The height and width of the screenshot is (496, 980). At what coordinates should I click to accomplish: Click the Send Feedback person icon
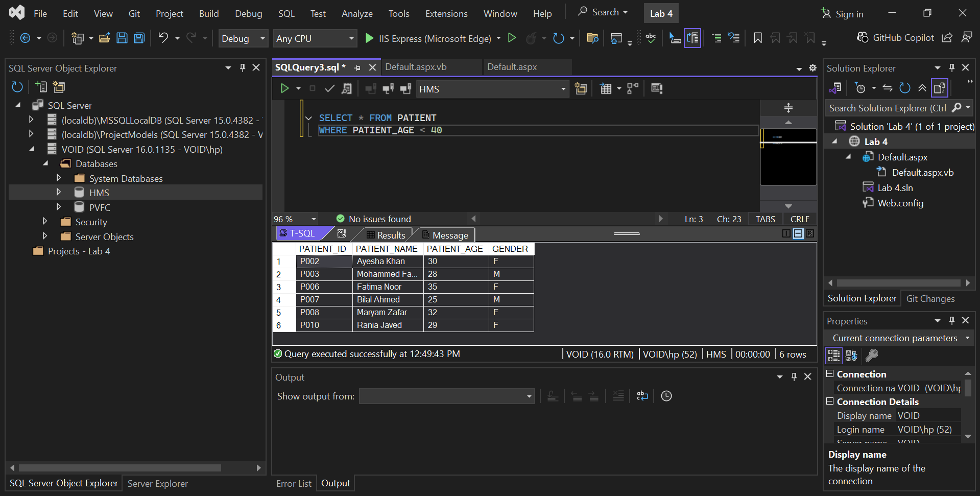click(x=966, y=38)
